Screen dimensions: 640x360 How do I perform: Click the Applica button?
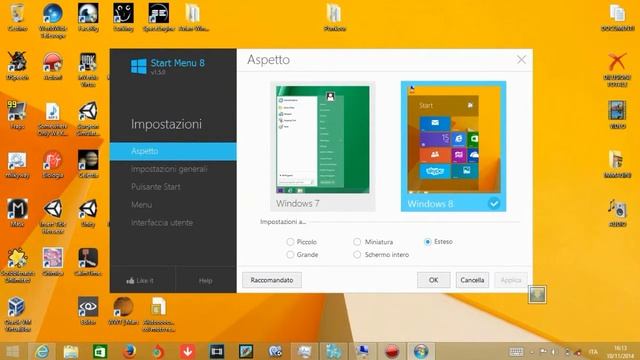pyautogui.click(x=511, y=280)
